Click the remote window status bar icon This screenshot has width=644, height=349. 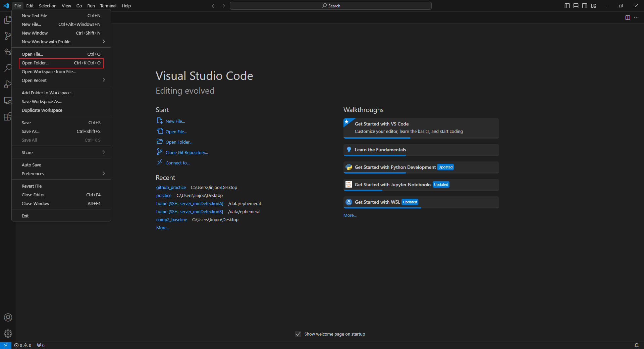pos(6,345)
